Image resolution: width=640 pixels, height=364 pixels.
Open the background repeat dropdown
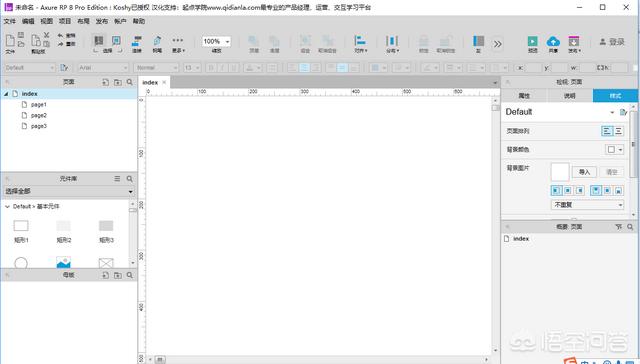(587, 204)
